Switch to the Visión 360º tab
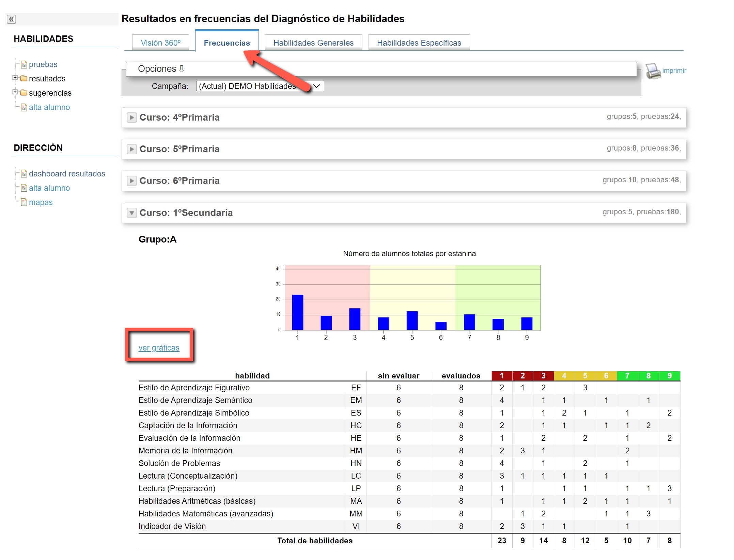 160,43
